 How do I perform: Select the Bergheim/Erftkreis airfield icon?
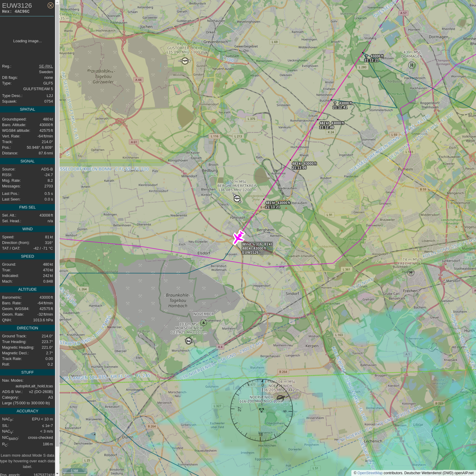click(x=237, y=198)
